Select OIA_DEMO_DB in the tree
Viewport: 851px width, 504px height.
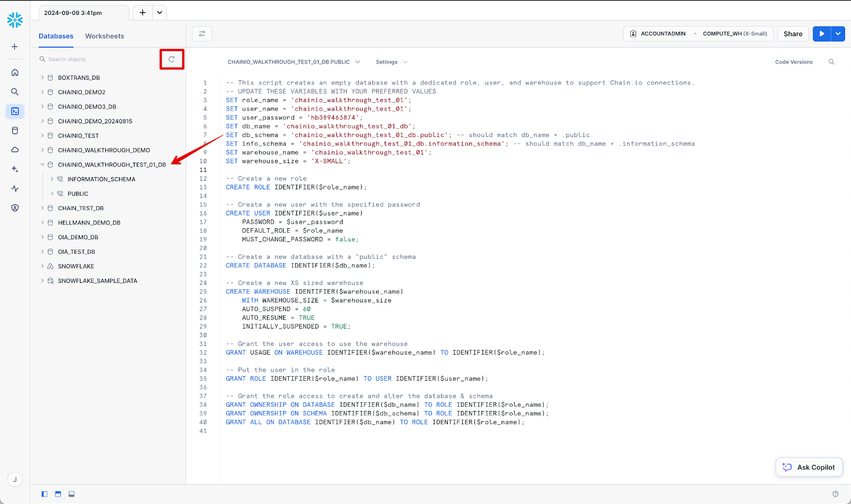[78, 237]
